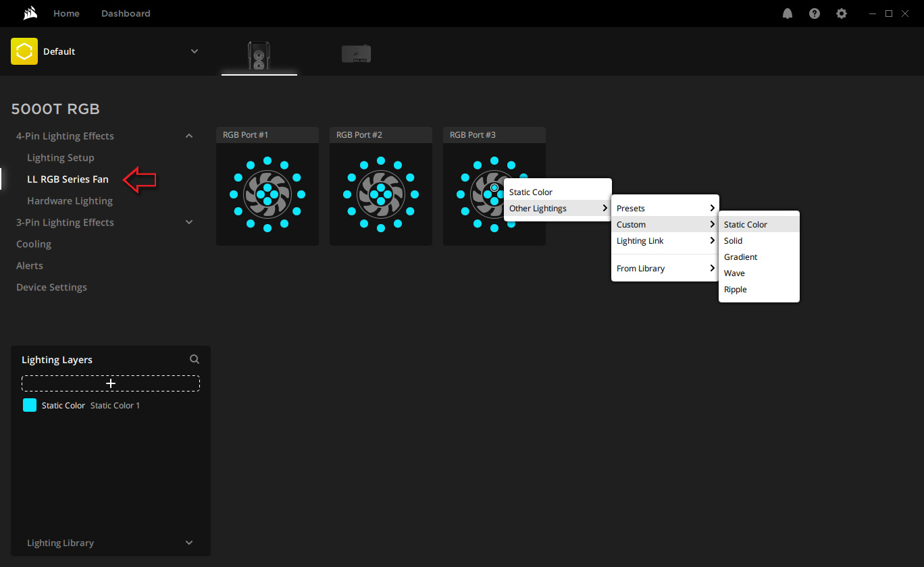This screenshot has width=924, height=567.
Task: Click the 5000T RGB device title
Action: click(x=55, y=109)
